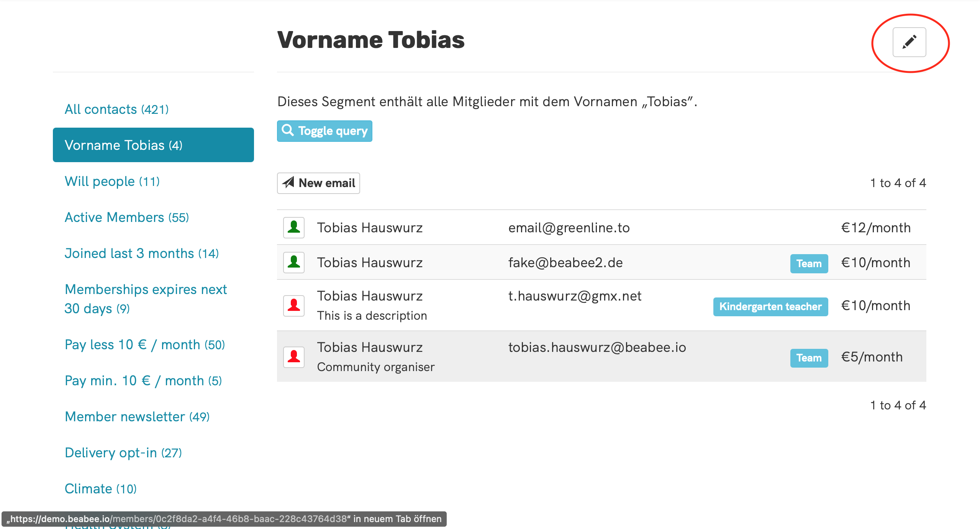This screenshot has height=529, width=980.
Task: Toggle query visibility button
Action: click(x=324, y=131)
